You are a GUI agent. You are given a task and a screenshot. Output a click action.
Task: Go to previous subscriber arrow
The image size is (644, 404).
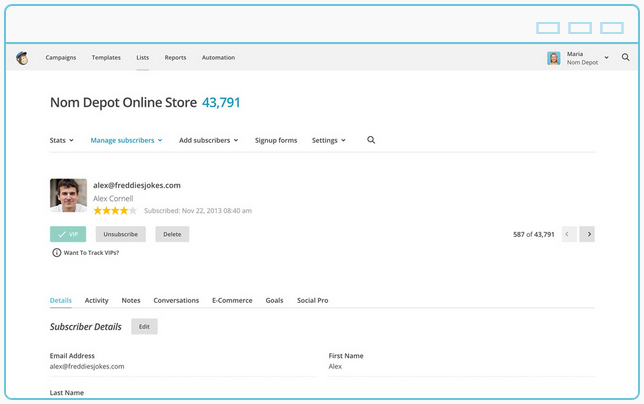tap(569, 234)
